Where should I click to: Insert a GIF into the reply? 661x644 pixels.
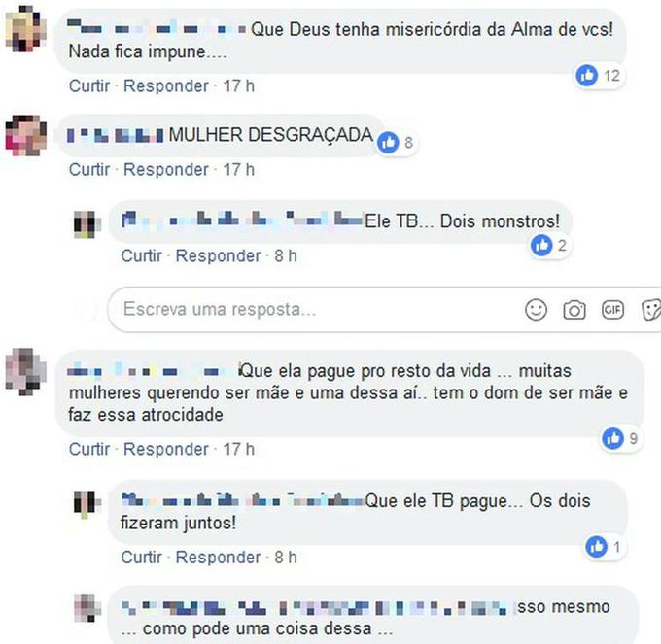click(x=612, y=310)
